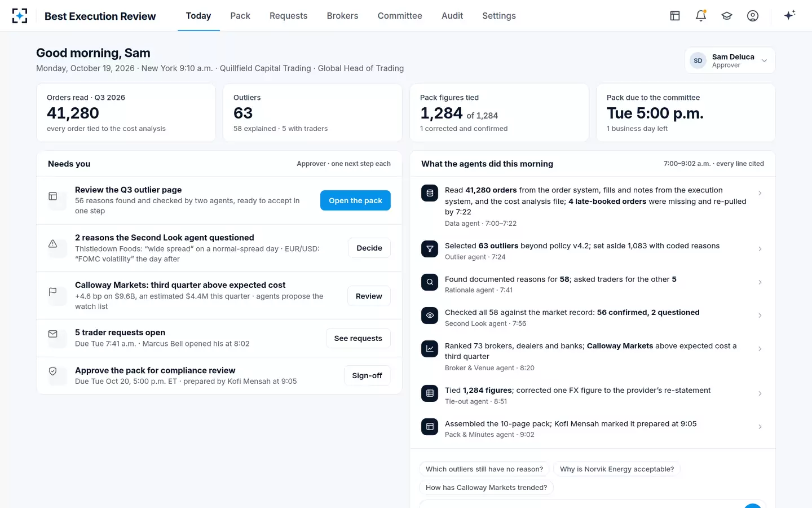Click "7:00–9:02 a.m. · every line cited" text

(714, 164)
